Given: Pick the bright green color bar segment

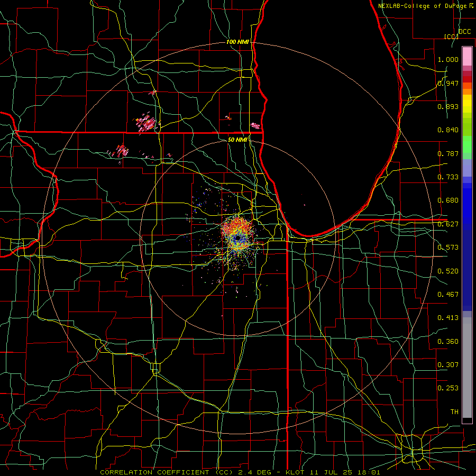Looking at the screenshot, I should click(x=467, y=144).
